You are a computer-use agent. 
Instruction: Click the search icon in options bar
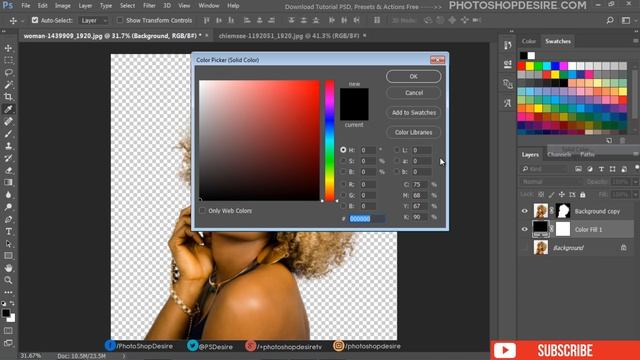click(x=610, y=20)
